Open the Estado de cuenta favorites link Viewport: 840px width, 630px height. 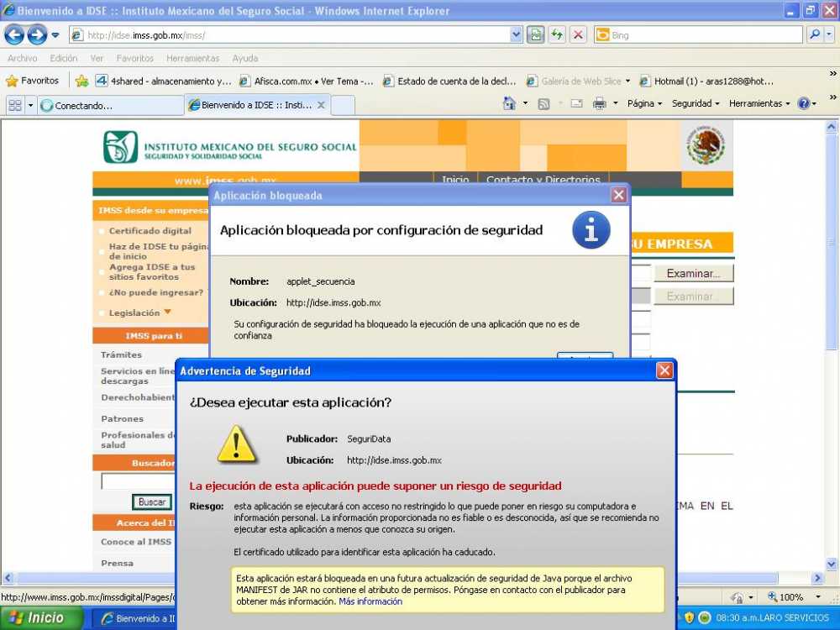point(449,81)
